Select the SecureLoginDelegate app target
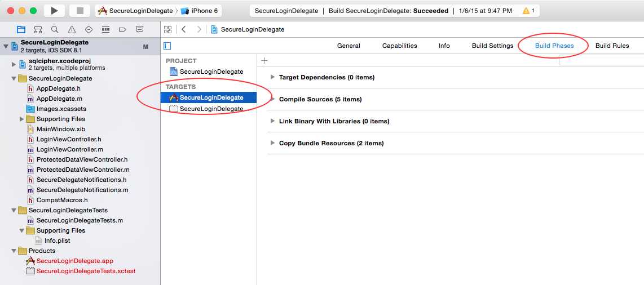The image size is (644, 285). coord(209,97)
